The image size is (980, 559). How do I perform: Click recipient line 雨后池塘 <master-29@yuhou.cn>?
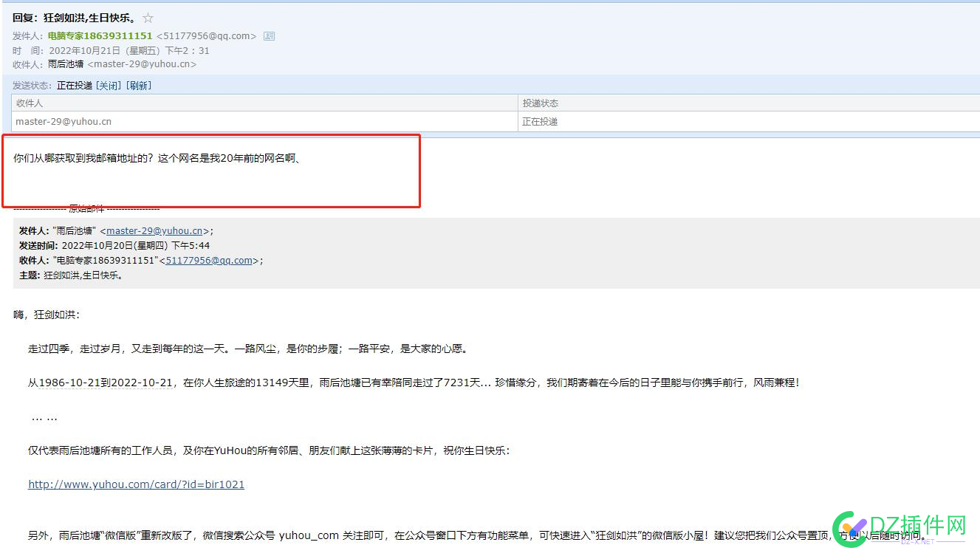coord(123,64)
